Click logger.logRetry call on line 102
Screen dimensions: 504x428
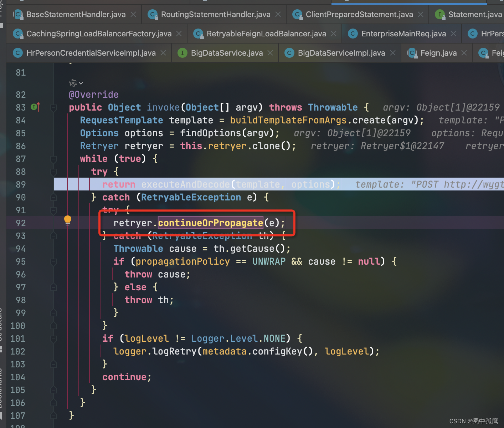pos(155,351)
